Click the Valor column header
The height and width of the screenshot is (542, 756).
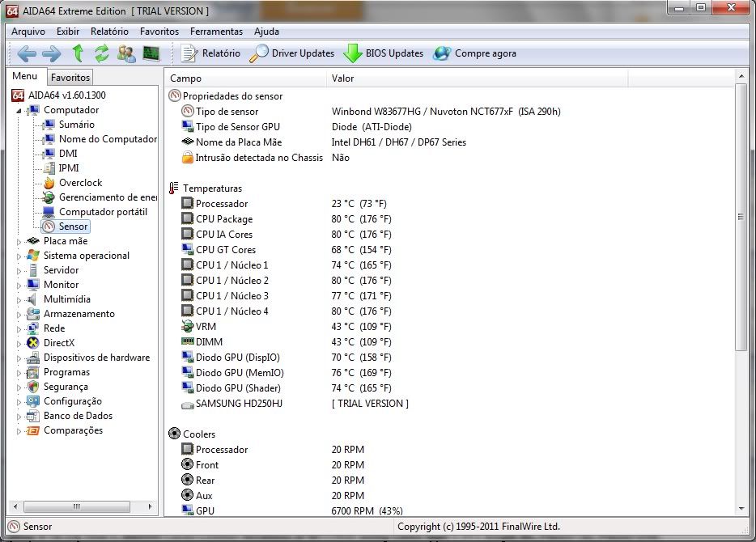pos(478,78)
